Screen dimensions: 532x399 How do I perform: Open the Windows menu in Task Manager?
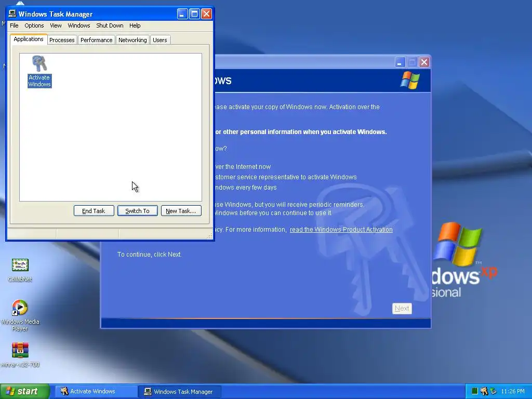[x=79, y=25]
